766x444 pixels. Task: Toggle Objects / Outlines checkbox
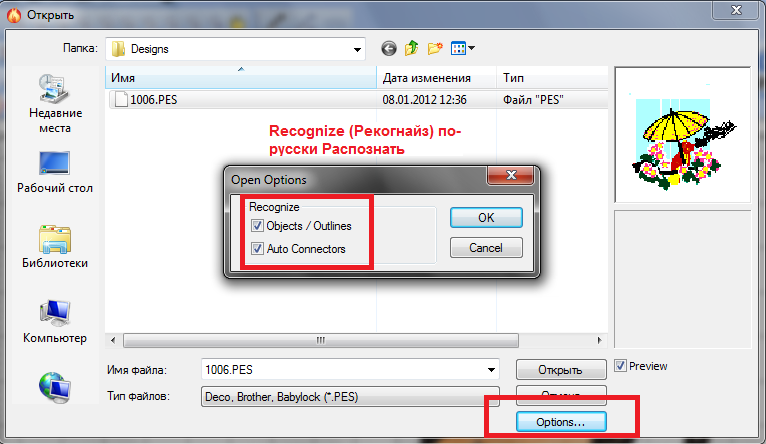click(257, 226)
